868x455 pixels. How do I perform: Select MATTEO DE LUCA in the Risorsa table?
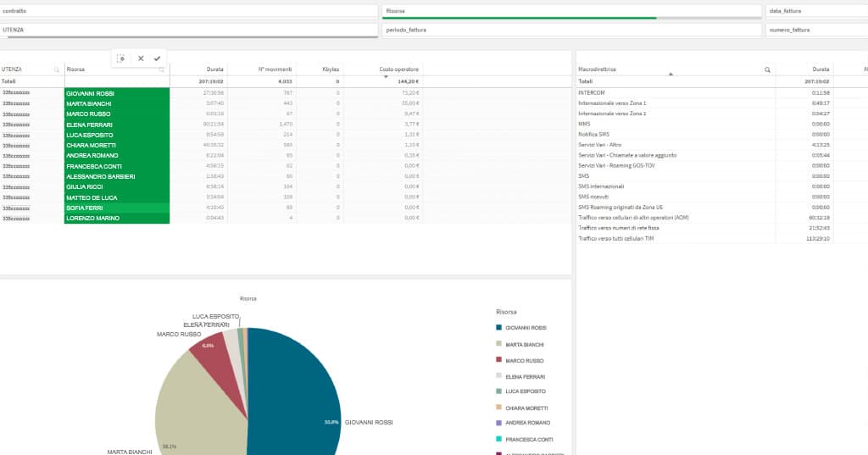click(117, 197)
